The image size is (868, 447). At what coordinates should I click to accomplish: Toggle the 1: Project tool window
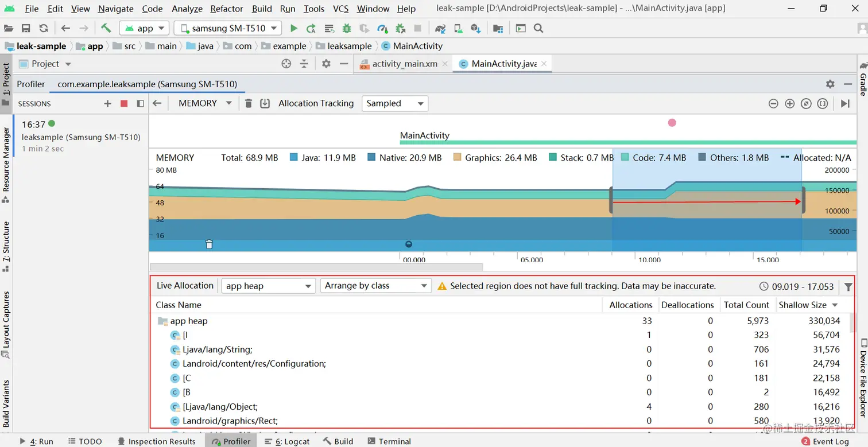click(6, 85)
